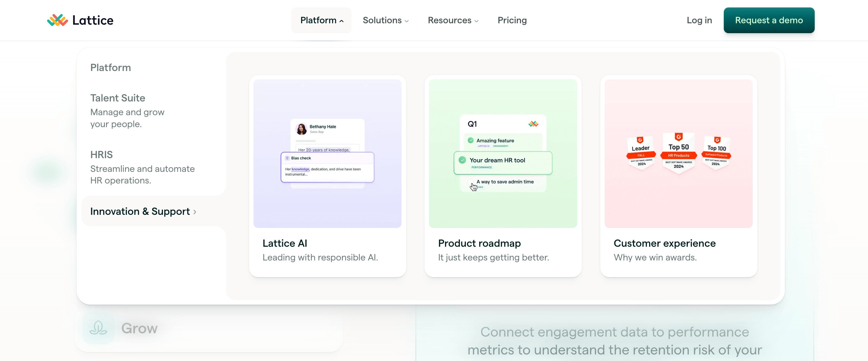This screenshot has width=868, height=361.
Task: Expand the Solutions dropdown
Action: point(385,20)
